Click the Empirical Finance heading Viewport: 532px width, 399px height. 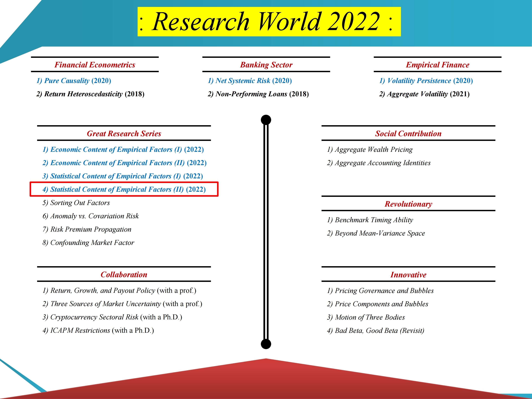437,65
